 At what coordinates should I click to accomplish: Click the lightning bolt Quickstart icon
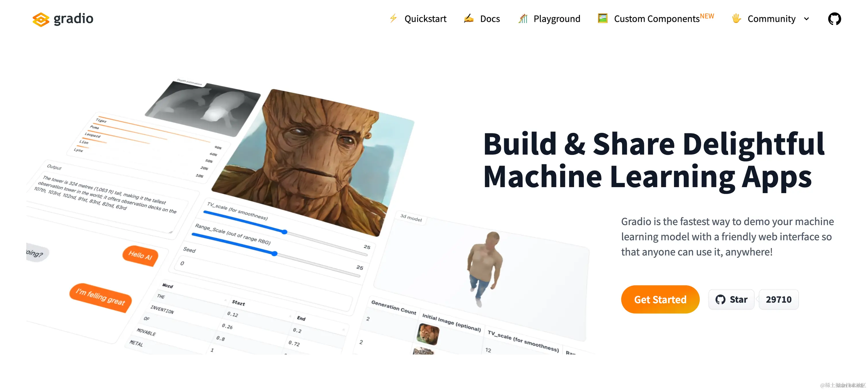(x=393, y=18)
